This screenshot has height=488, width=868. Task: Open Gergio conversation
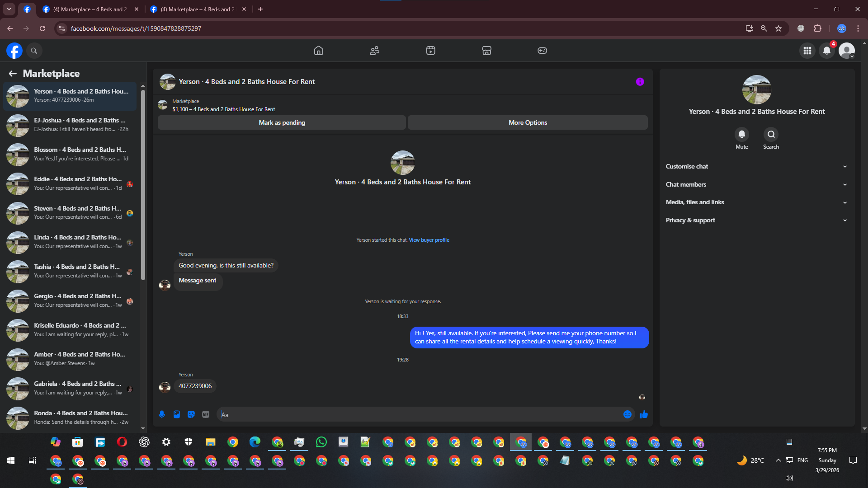pyautogui.click(x=70, y=300)
